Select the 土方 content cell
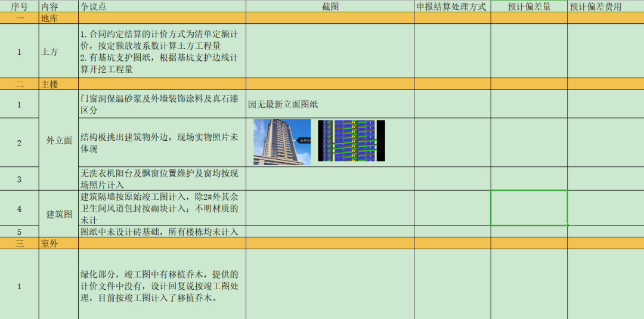The width and height of the screenshot is (644, 319). point(58,52)
